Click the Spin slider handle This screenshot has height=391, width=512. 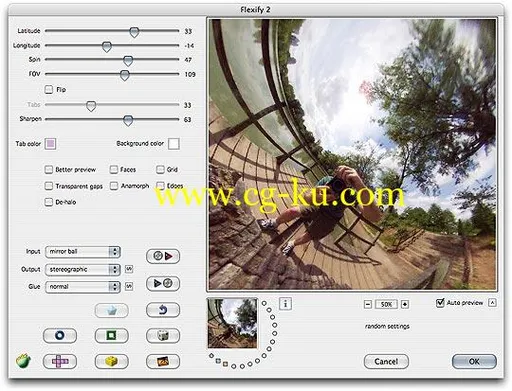pyautogui.click(x=128, y=61)
